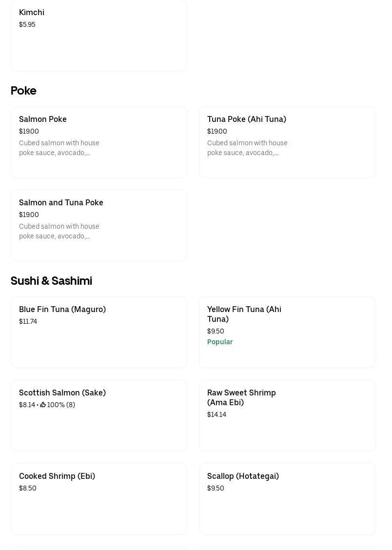Screen dimensions: 392x550
Task: Click the Tuna Poke description text
Action: (x=247, y=148)
